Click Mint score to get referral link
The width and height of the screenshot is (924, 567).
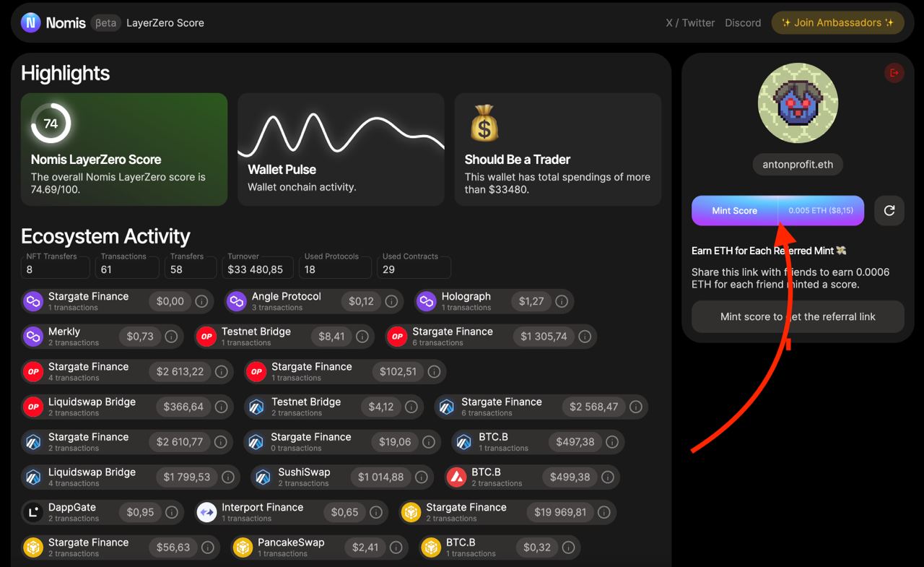point(798,316)
